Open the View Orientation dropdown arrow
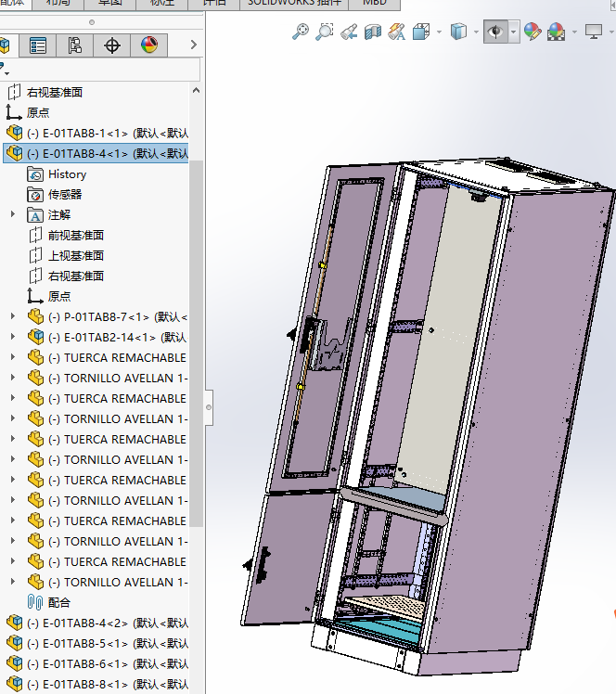Screen dimensions: 616x694 pos(439,32)
